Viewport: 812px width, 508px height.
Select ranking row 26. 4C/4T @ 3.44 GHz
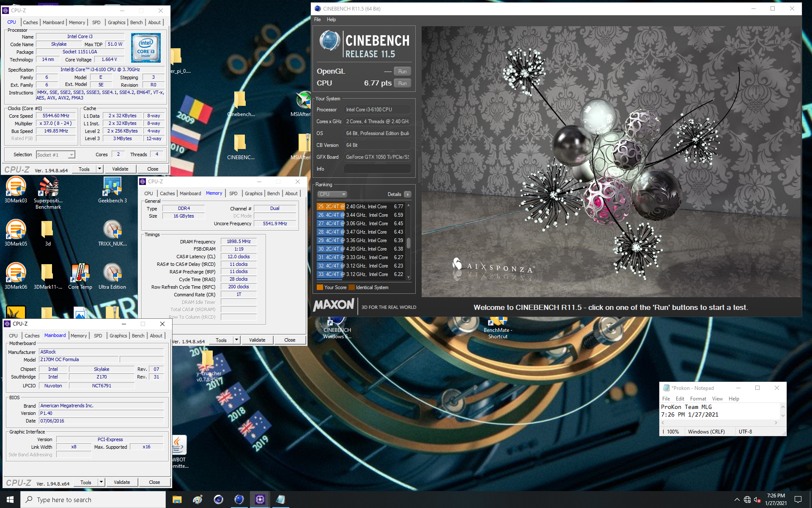[x=360, y=215]
